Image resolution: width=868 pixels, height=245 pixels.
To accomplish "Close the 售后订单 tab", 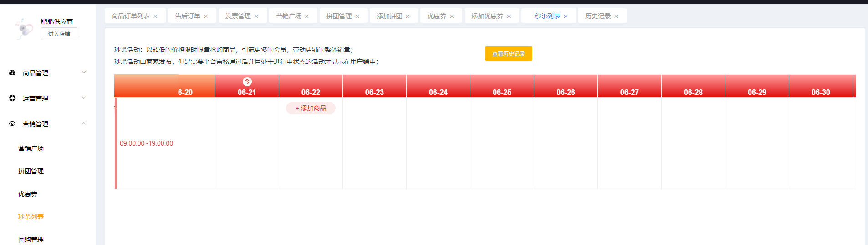I will (206, 16).
